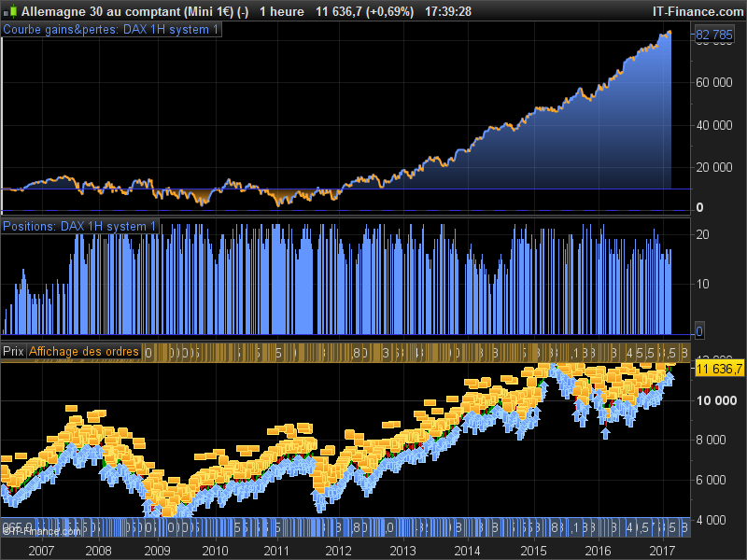
Task: Click the 2013 year label on the time axis
Action: tap(402, 551)
